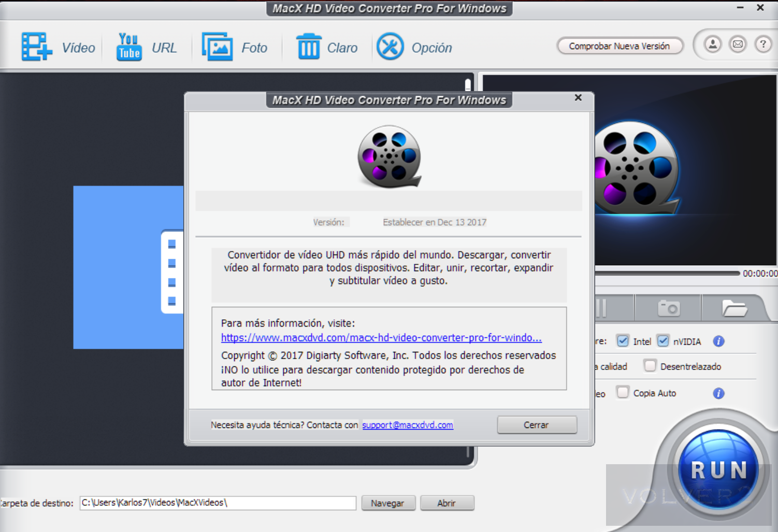Click the 'Versión:' label in dialog
Viewport: 778px width, 532px height.
click(x=328, y=223)
